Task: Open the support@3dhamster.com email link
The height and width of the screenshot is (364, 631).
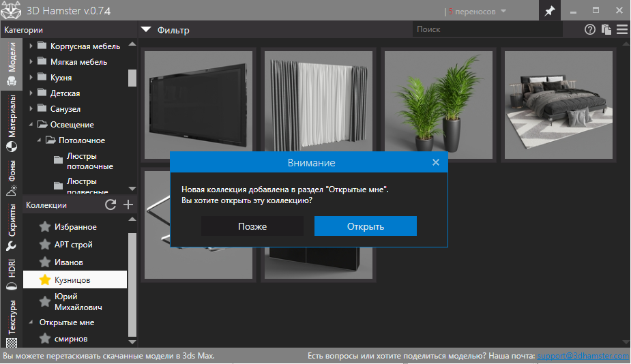Action: (583, 356)
